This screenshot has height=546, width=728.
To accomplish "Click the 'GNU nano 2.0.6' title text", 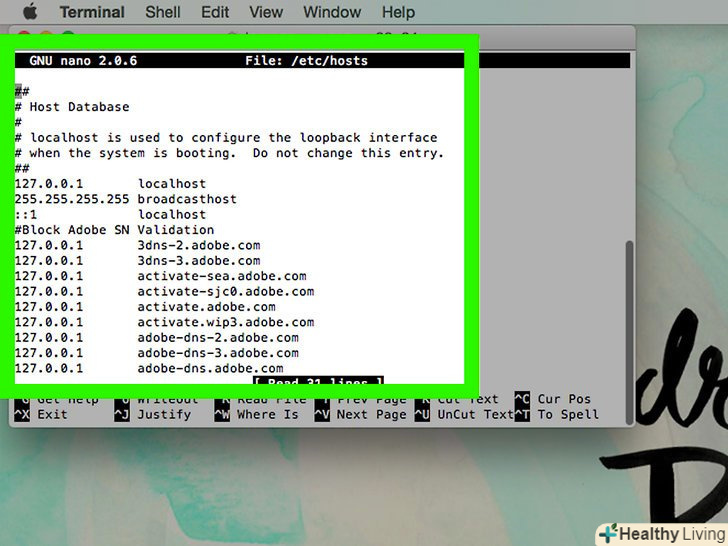I will click(x=83, y=60).
